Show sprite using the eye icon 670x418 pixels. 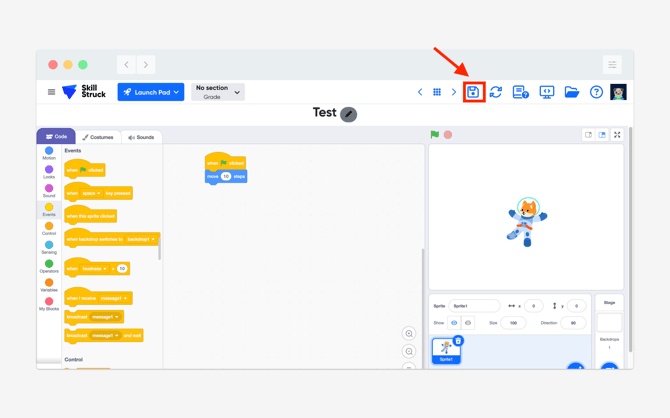[454, 323]
